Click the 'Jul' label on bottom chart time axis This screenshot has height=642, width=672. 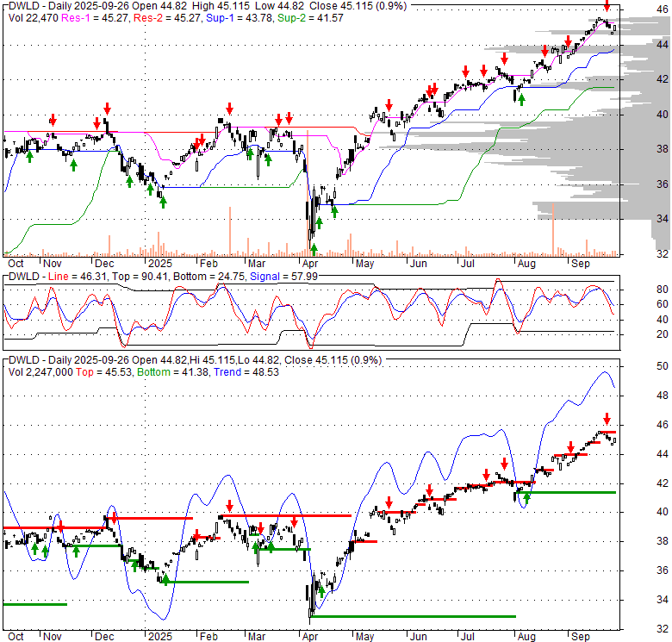tap(468, 637)
